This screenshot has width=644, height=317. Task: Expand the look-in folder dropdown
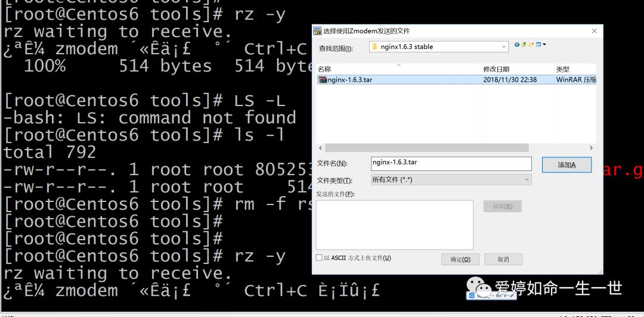click(504, 47)
